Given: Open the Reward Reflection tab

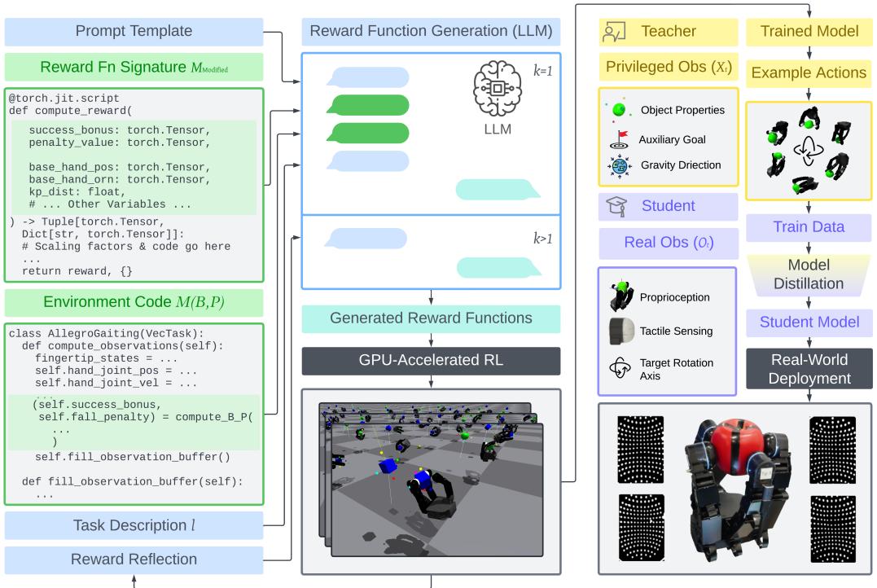Looking at the screenshot, I should (x=133, y=559).
